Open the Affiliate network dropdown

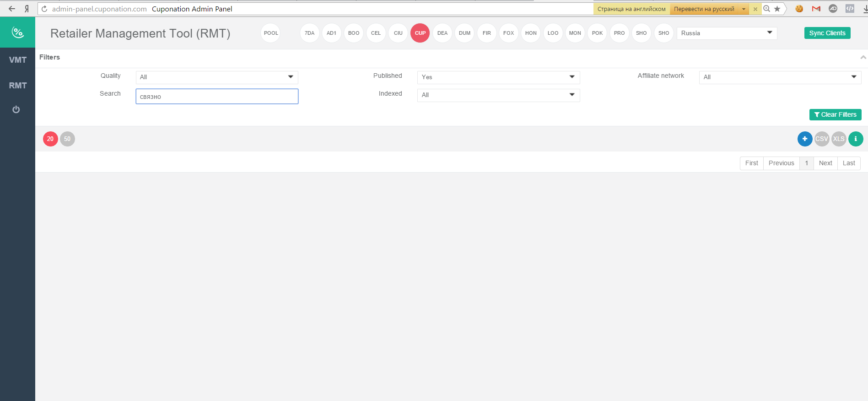[780, 77]
